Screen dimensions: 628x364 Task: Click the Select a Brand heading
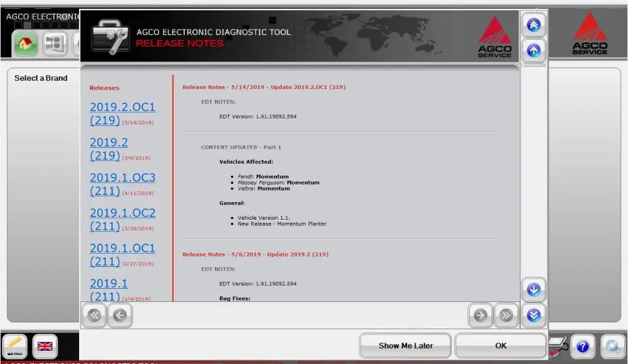(x=41, y=78)
